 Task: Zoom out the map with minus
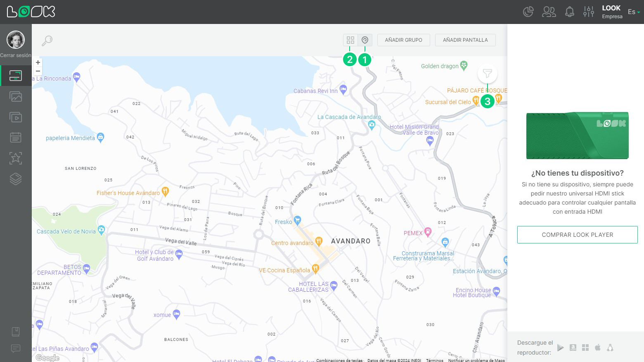38,71
